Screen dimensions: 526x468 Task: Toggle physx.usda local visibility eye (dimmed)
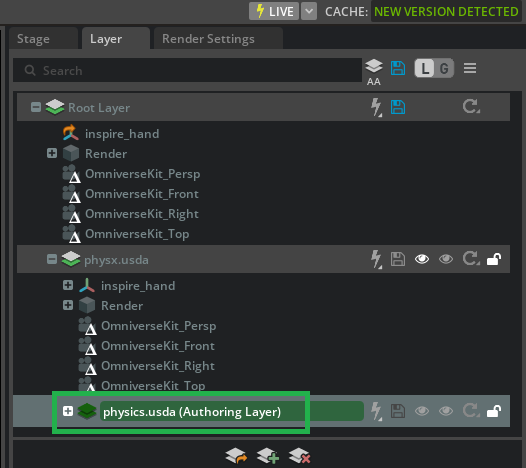(446, 259)
